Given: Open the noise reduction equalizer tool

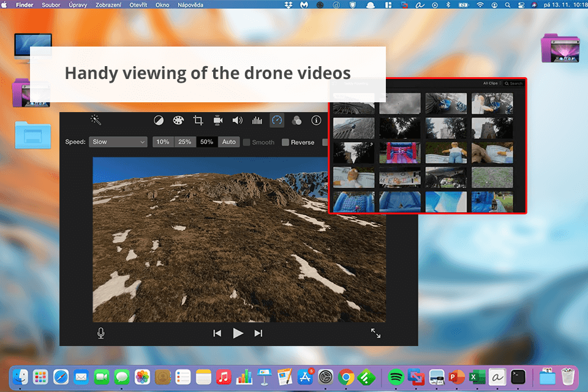Looking at the screenshot, I should click(257, 121).
